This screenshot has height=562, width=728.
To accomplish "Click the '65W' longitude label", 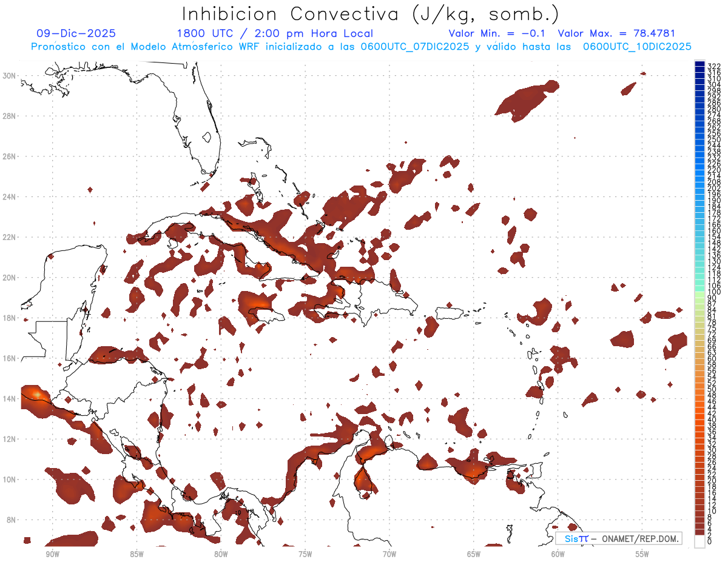I will coord(474,554).
